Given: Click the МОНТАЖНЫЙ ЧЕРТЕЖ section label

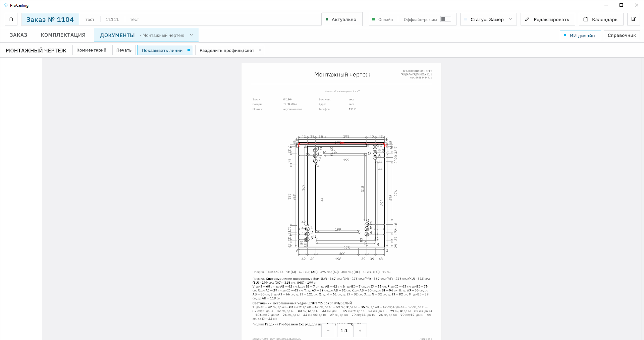Looking at the screenshot, I should [36, 50].
